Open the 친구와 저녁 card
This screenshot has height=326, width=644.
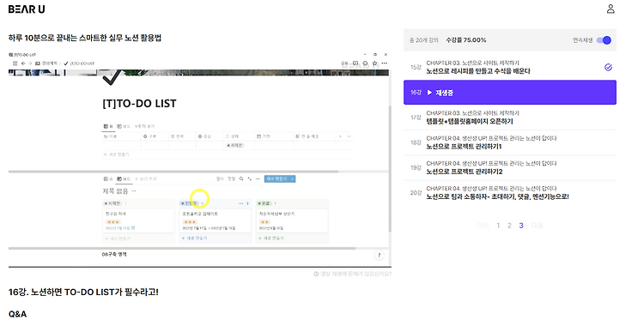138,220
